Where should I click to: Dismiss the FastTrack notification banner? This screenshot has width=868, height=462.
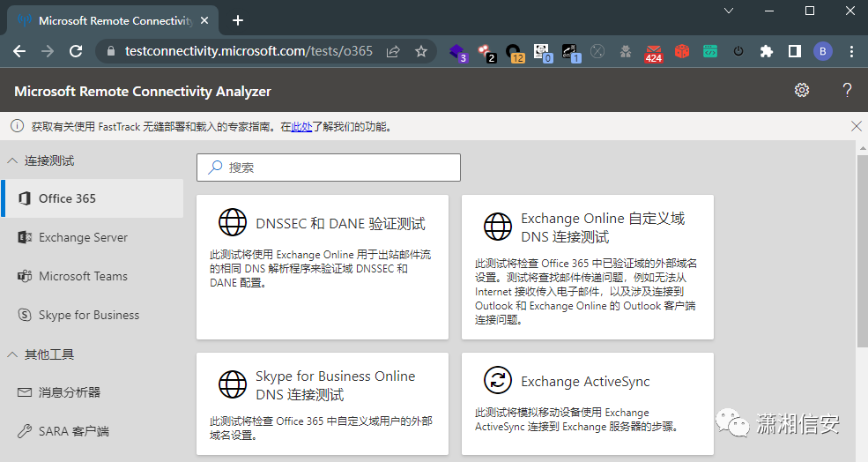point(856,126)
